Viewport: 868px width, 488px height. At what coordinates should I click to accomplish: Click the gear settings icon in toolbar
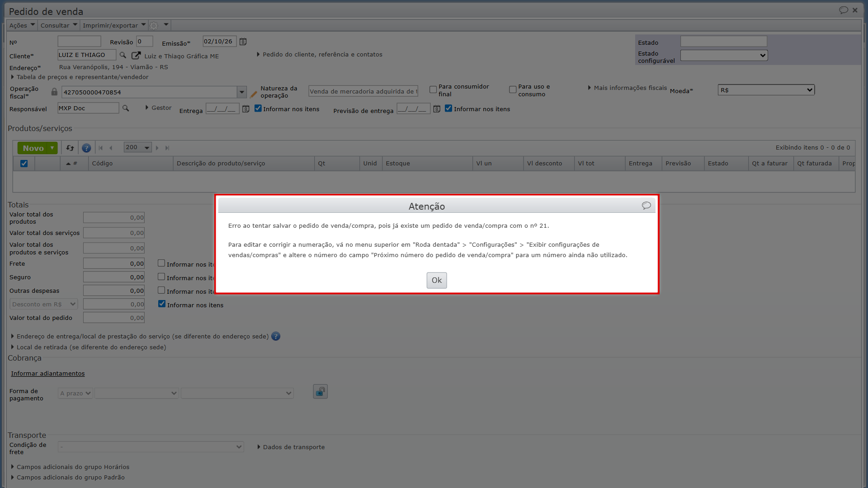[x=154, y=25]
